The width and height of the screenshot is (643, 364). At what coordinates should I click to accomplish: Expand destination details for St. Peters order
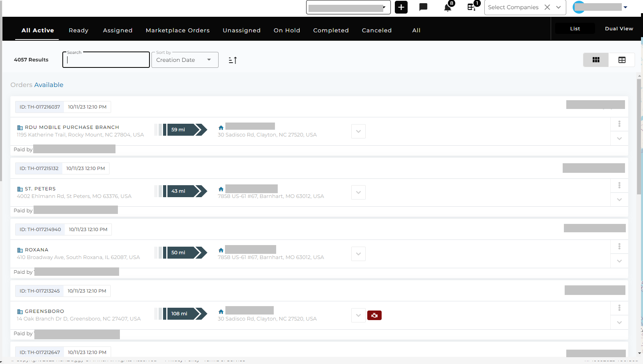pyautogui.click(x=358, y=192)
